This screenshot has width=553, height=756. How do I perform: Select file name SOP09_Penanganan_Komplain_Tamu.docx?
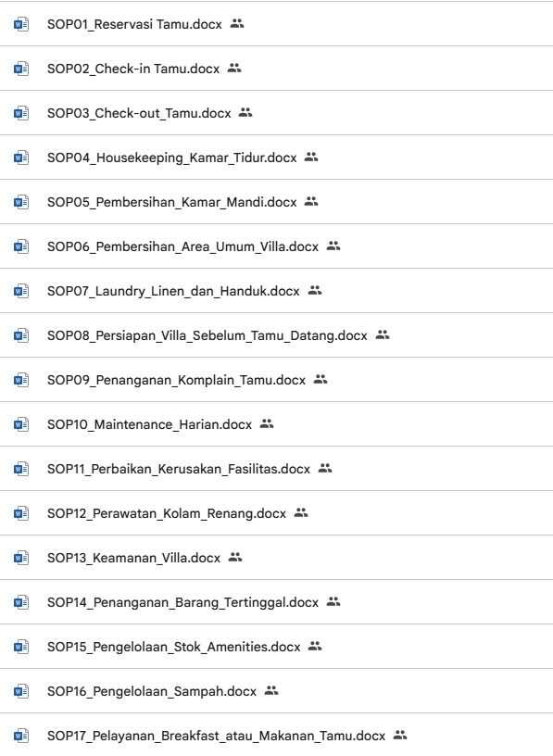click(176, 380)
